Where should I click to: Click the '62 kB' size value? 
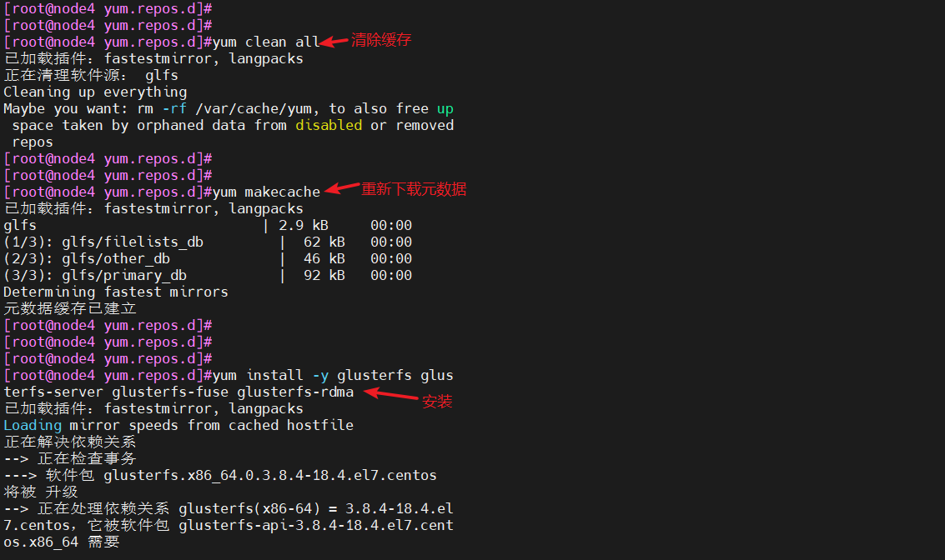click(324, 242)
